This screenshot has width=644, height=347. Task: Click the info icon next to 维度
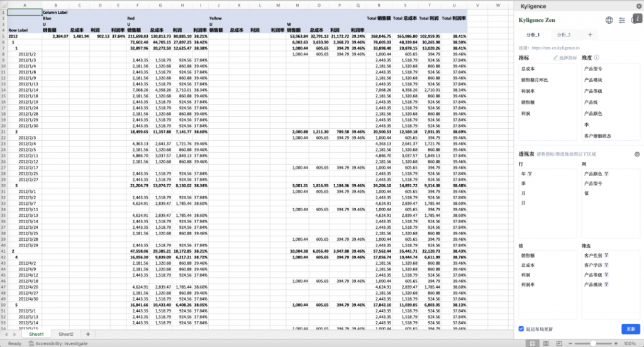(x=597, y=58)
